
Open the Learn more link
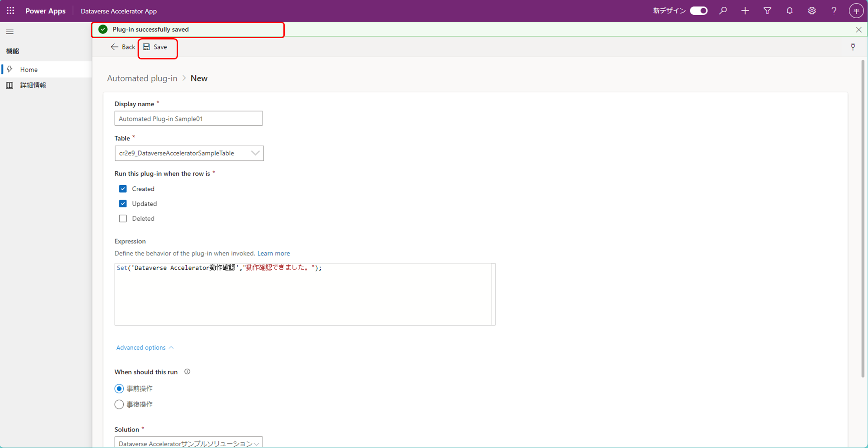click(x=273, y=253)
